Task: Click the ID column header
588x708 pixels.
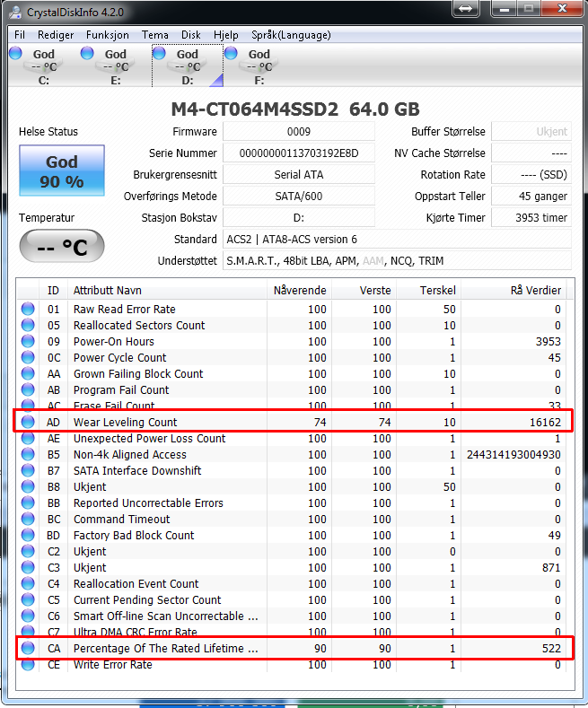Action: [54, 291]
